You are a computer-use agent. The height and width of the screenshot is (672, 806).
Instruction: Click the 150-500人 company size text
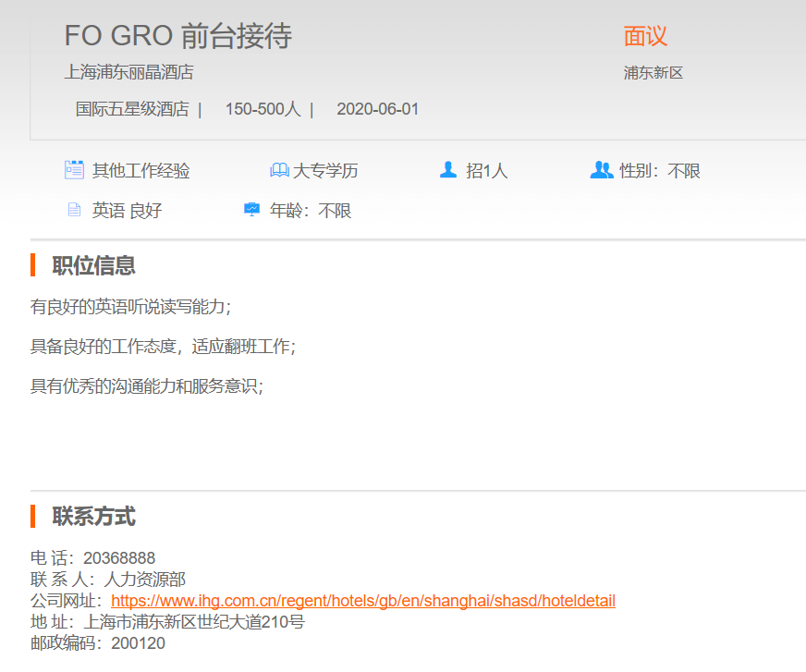click(263, 109)
